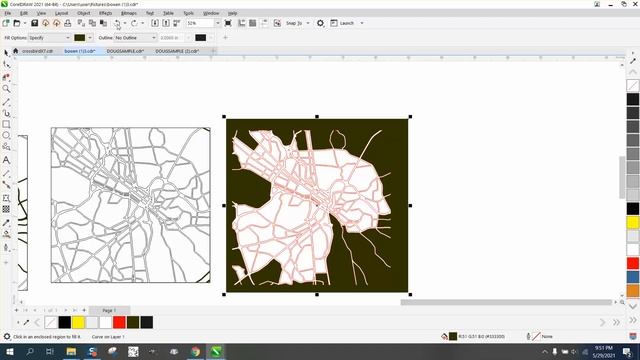640x360 pixels.
Task: Open the Bitmaps menu
Action: (x=129, y=13)
